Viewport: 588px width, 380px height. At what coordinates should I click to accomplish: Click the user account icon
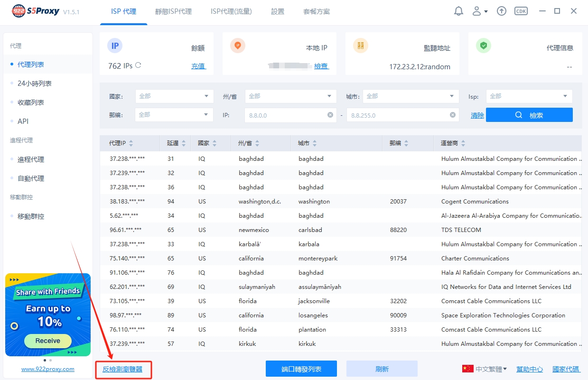(x=477, y=10)
